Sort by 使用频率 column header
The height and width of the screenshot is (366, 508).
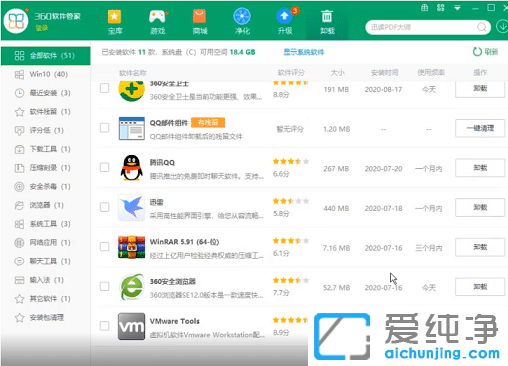coord(431,72)
